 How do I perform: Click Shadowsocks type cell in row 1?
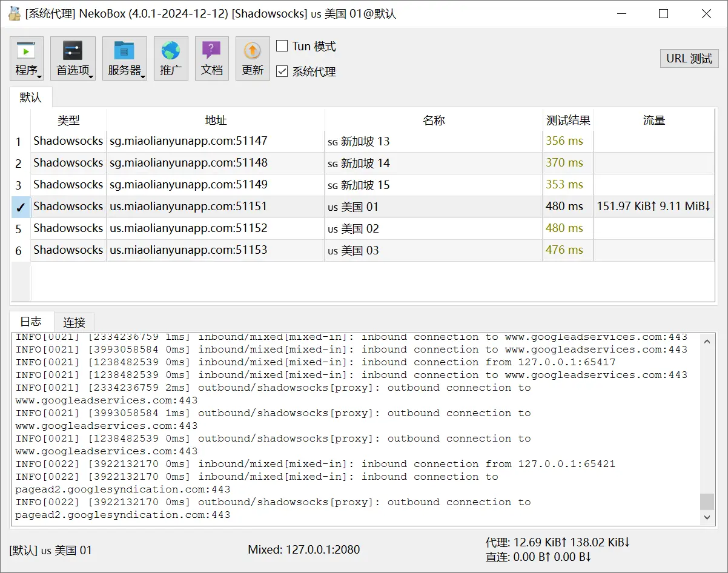click(68, 141)
